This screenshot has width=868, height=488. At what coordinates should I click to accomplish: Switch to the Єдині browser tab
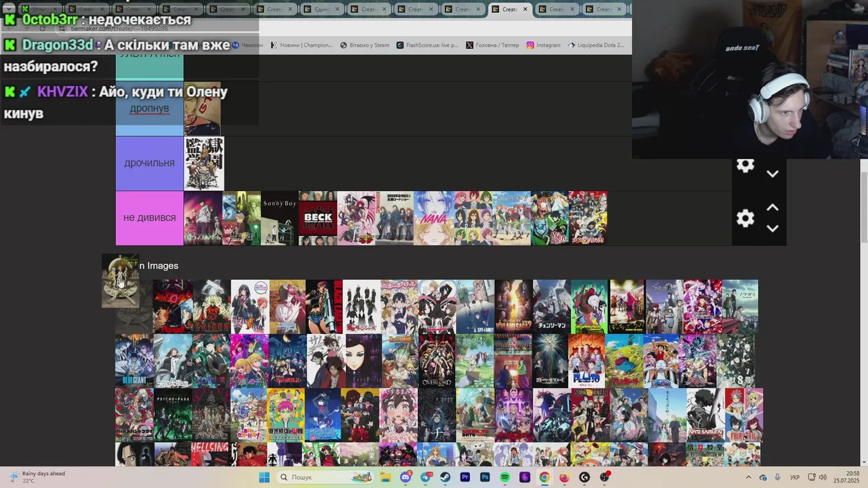click(321, 9)
